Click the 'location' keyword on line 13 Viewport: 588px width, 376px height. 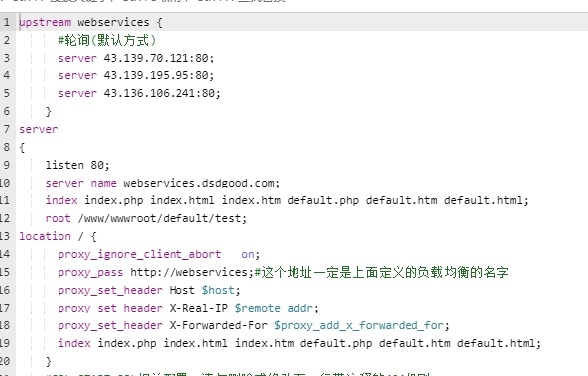point(45,236)
